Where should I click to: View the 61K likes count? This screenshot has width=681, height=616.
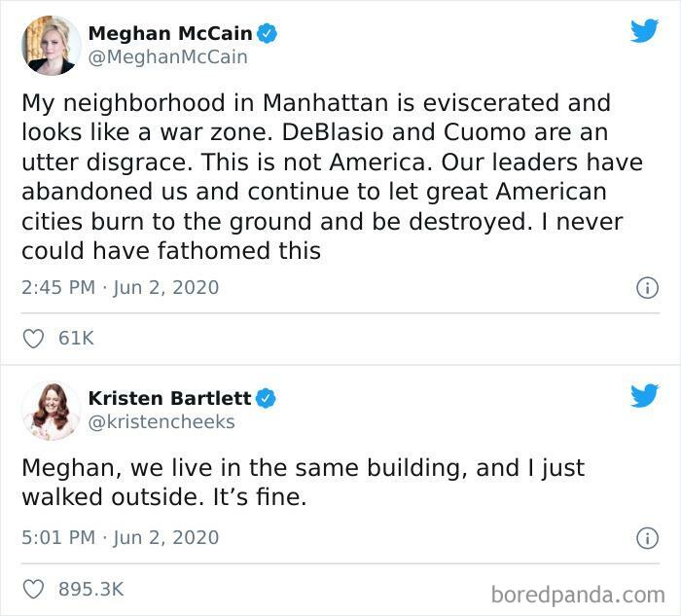click(x=76, y=339)
